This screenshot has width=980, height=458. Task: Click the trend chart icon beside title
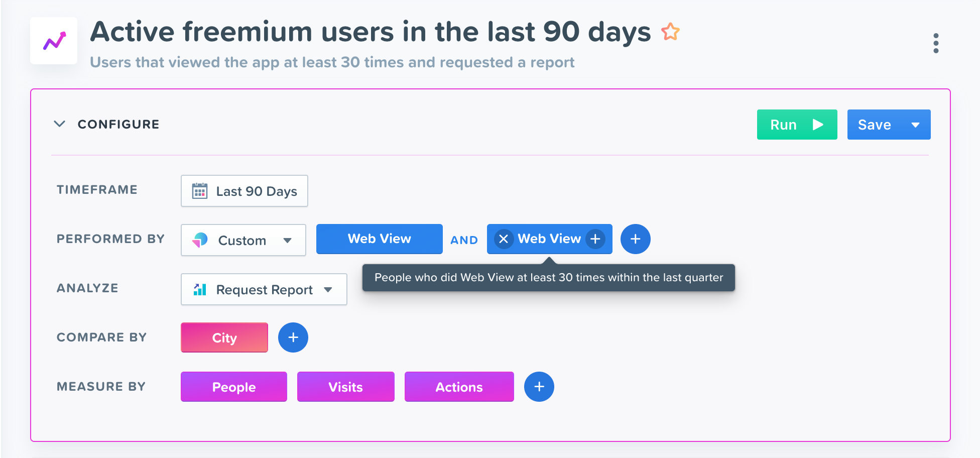coord(54,41)
